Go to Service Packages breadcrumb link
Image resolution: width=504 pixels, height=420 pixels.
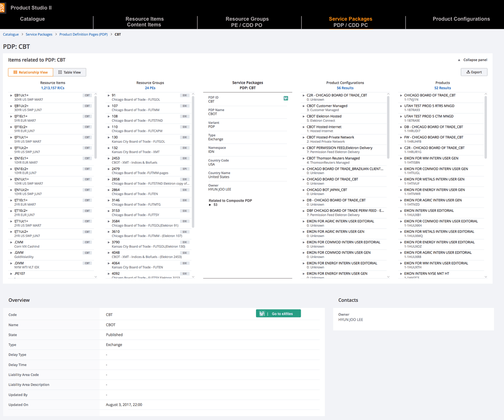tap(39, 34)
